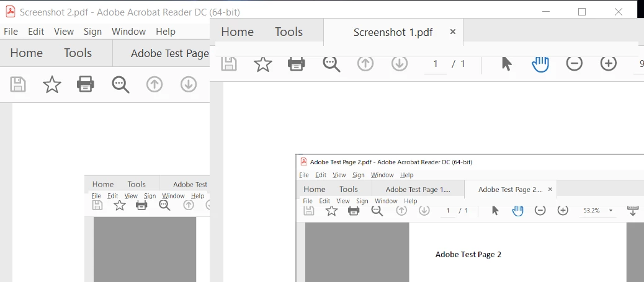Select the Adobe Test Page 2.... tab
The height and width of the screenshot is (282, 644).
coord(511,190)
